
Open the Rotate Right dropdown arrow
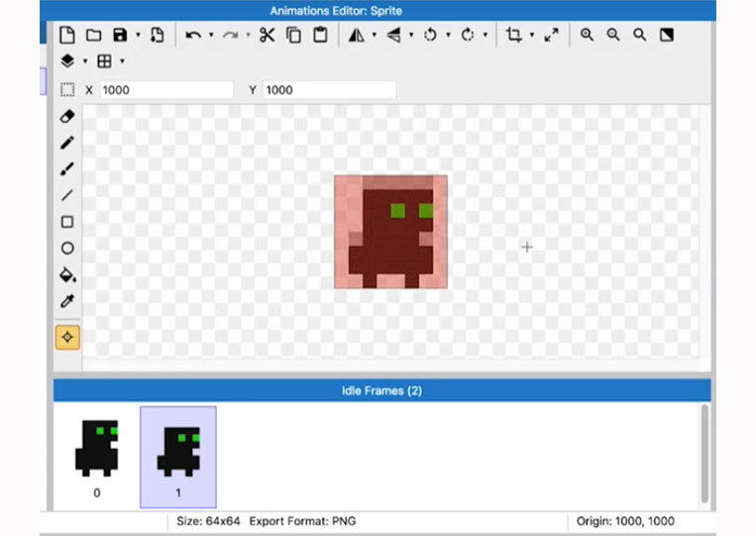point(486,36)
